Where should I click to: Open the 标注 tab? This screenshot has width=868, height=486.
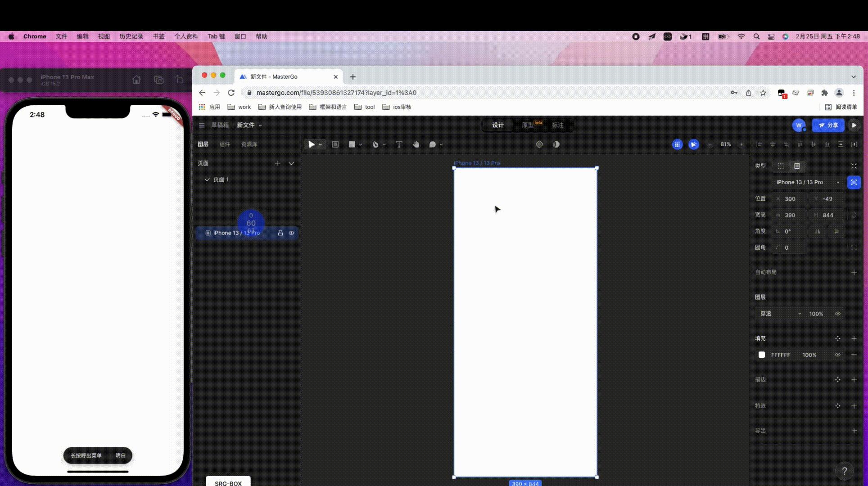(558, 125)
